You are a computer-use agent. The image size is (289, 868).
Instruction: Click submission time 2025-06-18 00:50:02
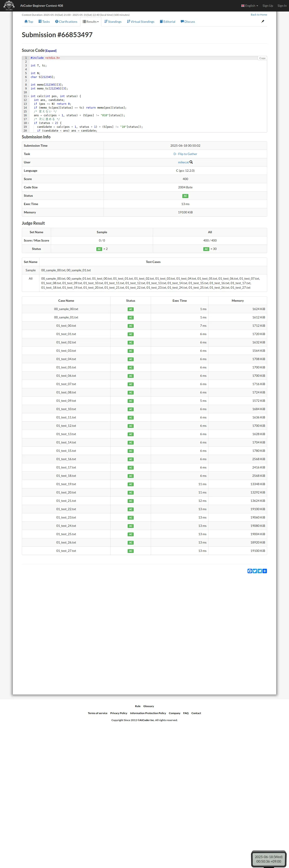[x=185, y=146]
